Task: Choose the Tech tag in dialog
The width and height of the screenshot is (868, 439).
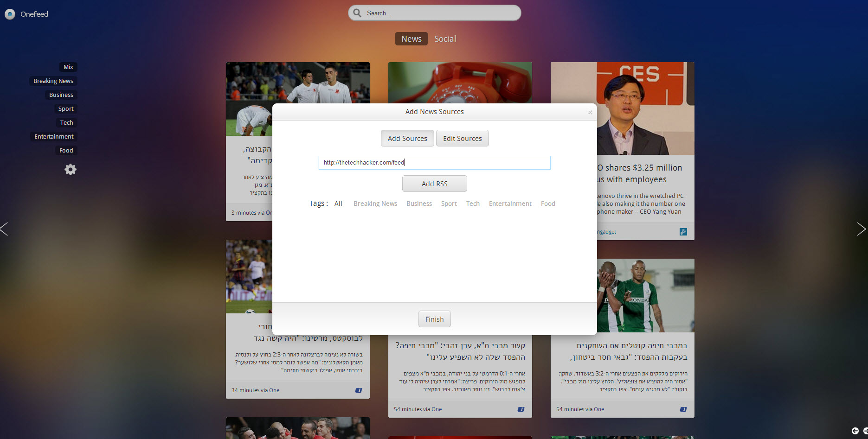Action: click(473, 204)
